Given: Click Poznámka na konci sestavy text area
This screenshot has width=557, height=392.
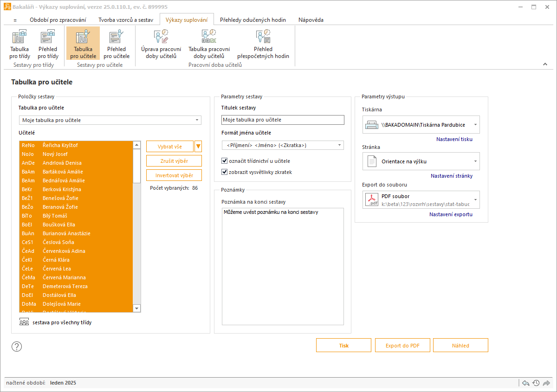Looking at the screenshot, I should pos(283,266).
